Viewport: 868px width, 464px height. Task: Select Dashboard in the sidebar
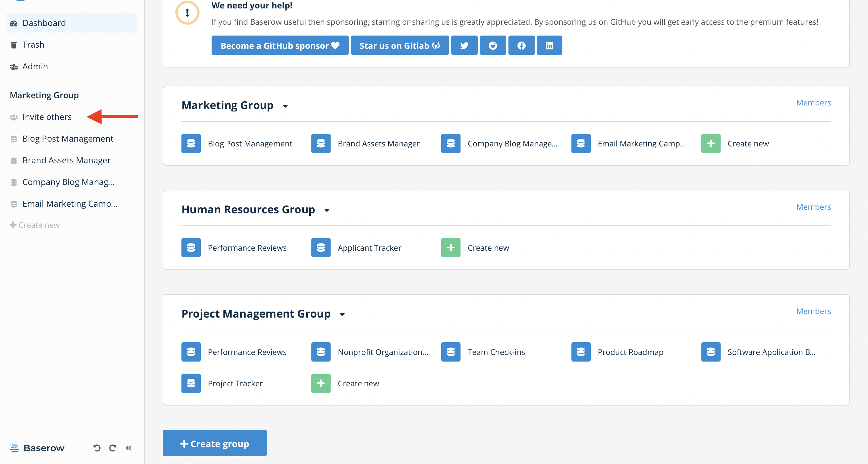click(44, 23)
